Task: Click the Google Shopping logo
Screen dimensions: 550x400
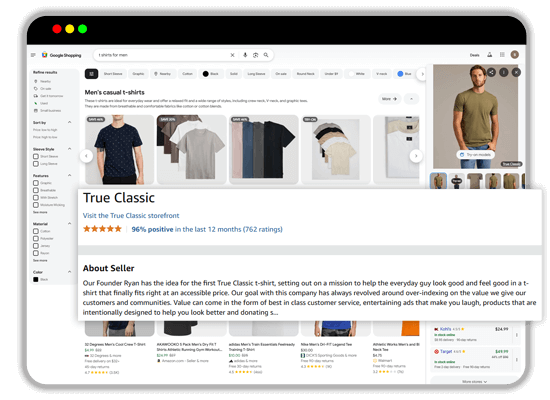Action: [x=61, y=55]
